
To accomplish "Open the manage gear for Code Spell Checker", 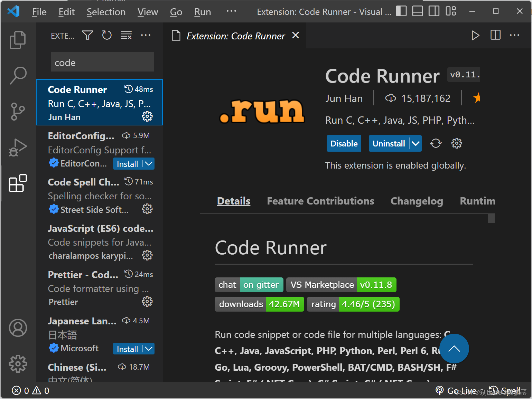I will (147, 209).
